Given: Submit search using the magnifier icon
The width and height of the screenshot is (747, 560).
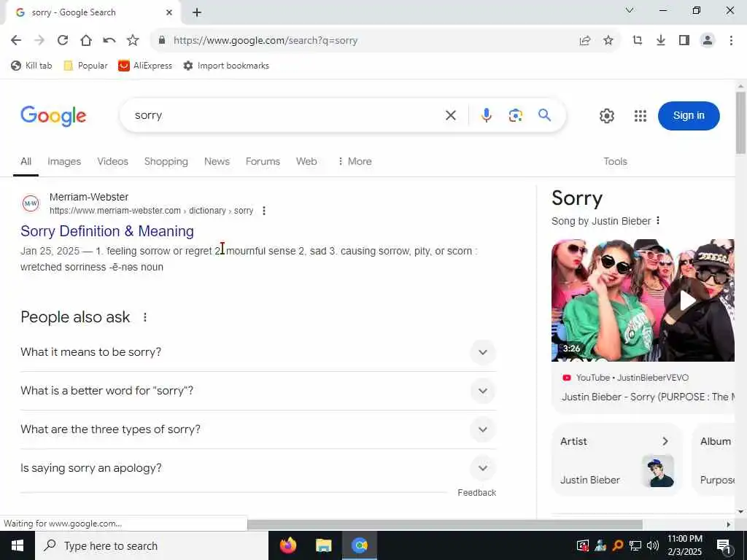Looking at the screenshot, I should 544,114.
